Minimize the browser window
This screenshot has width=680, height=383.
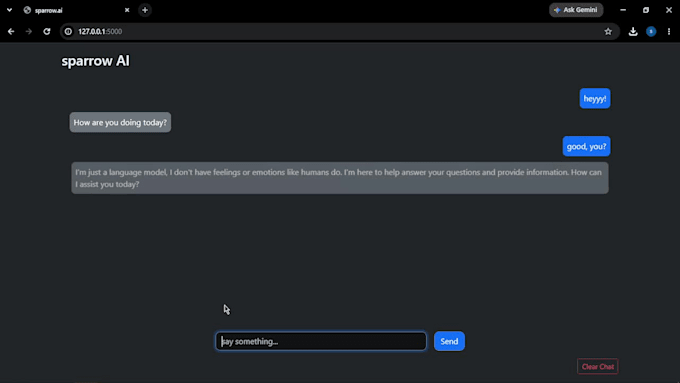[623, 10]
